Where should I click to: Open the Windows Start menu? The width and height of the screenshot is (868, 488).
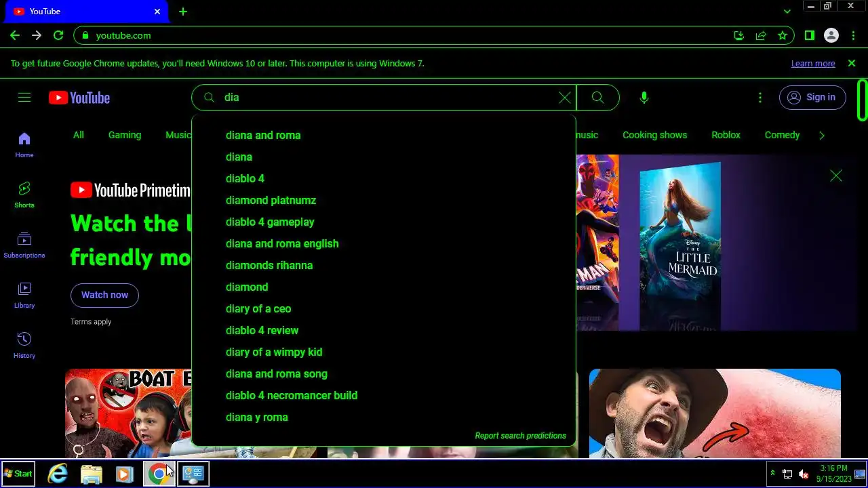18,474
